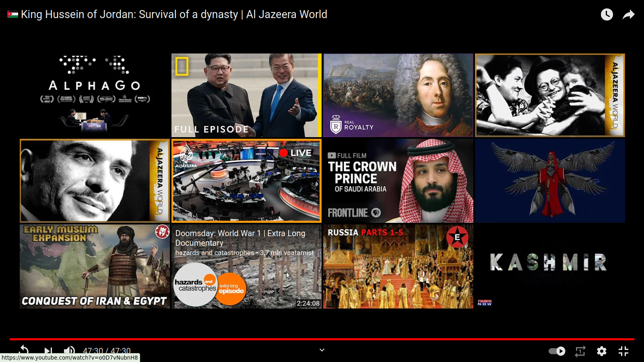Toggle the autoplay switch

tap(557, 351)
